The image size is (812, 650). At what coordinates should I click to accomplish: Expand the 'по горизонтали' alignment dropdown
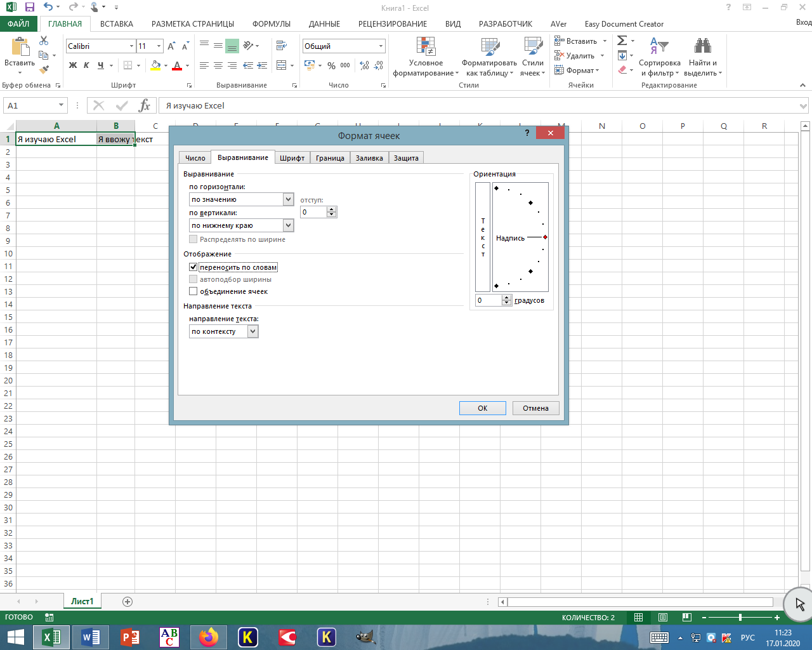click(x=289, y=199)
